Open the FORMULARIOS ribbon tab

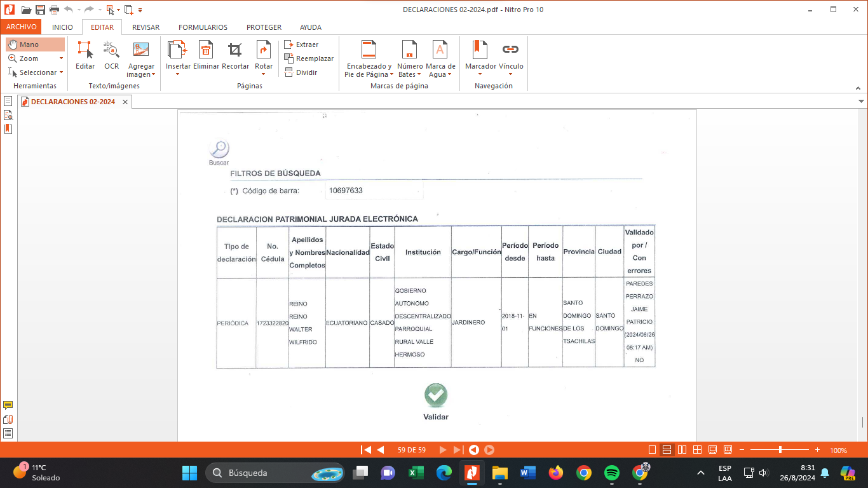(203, 27)
